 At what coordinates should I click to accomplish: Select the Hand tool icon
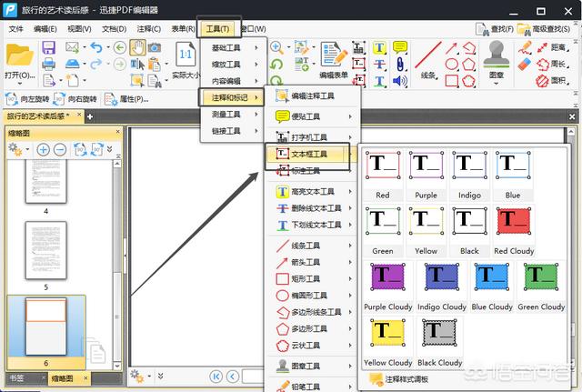click(x=137, y=48)
